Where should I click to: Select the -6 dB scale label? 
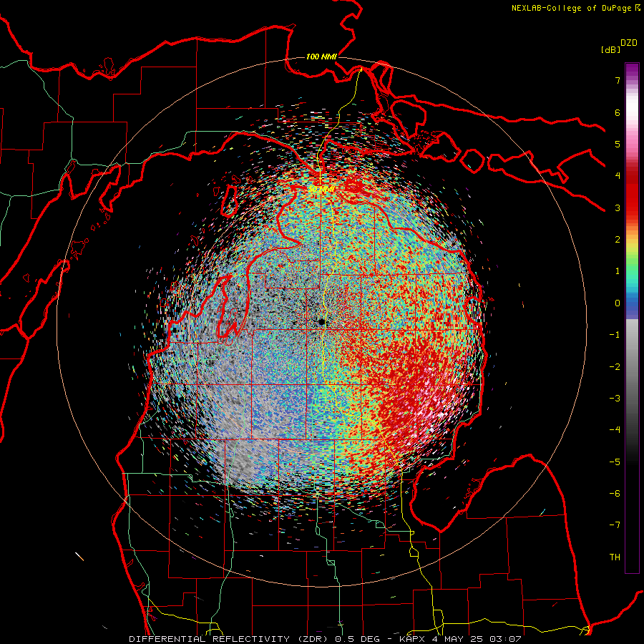click(615, 493)
